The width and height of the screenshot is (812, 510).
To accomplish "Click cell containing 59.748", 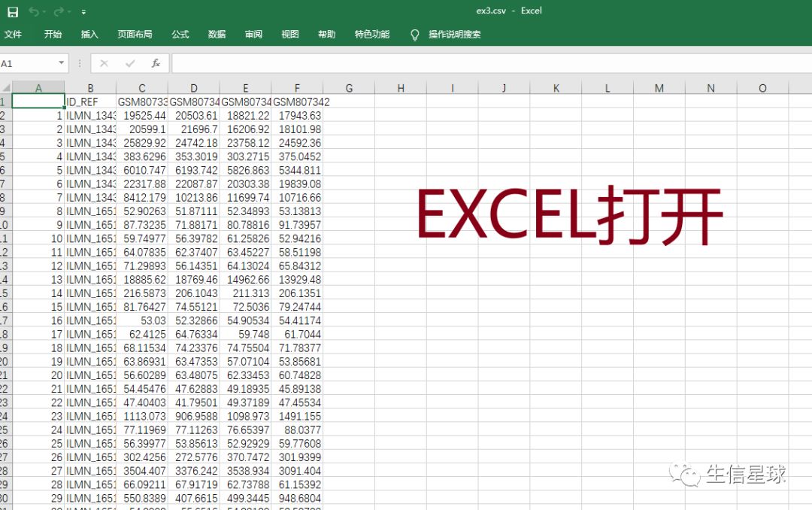I will 245,334.
